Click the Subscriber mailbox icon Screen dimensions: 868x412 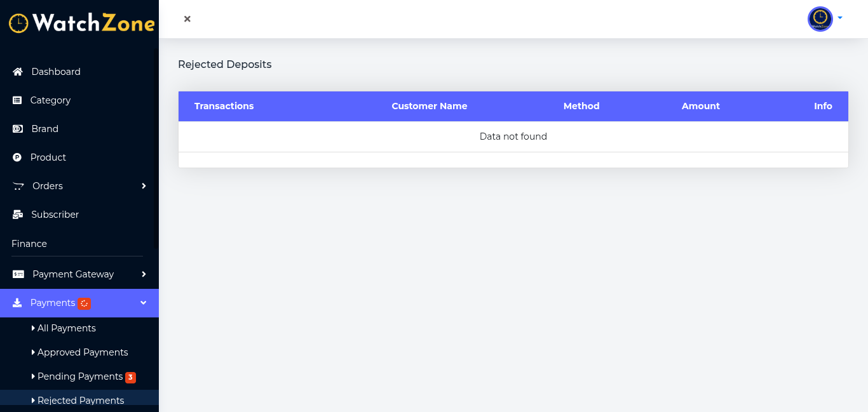click(18, 215)
